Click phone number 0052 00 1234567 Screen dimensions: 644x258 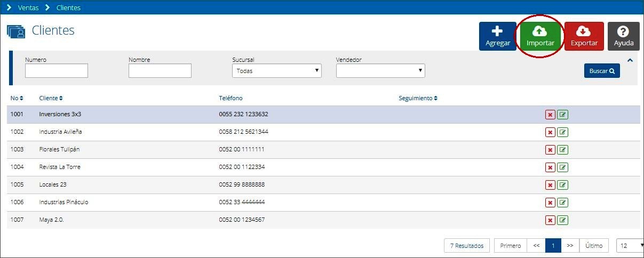click(x=242, y=220)
